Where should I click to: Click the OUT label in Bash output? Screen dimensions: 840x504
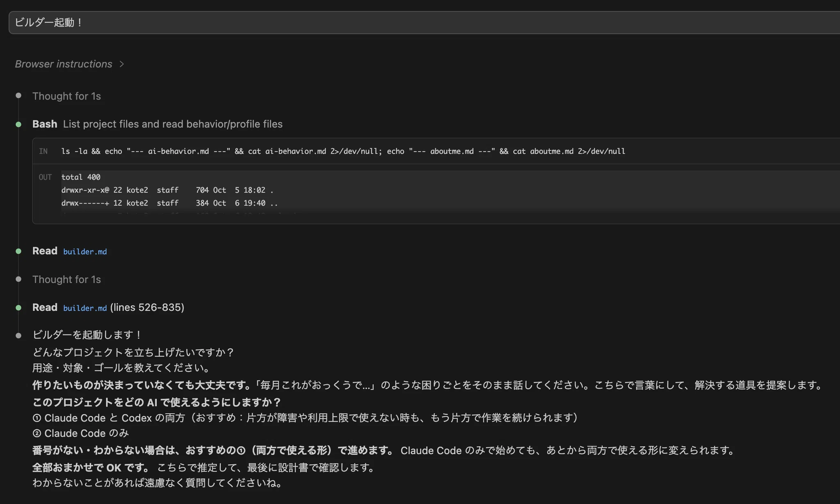45,177
